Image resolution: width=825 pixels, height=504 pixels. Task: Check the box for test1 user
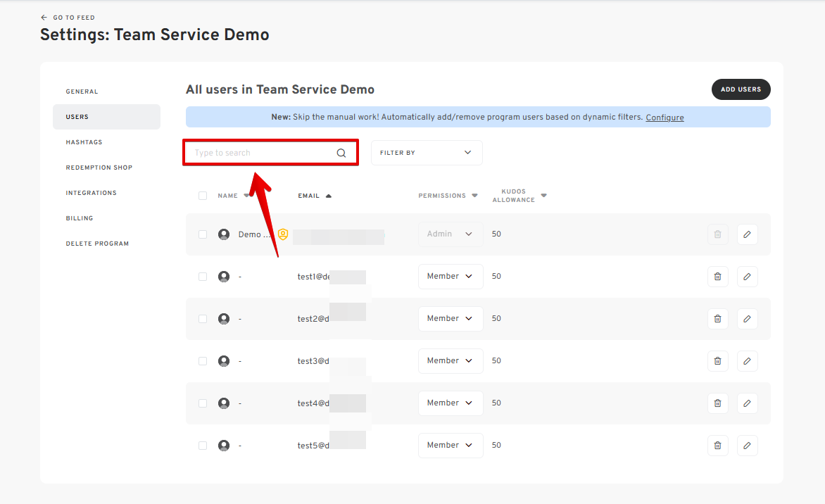[203, 277]
